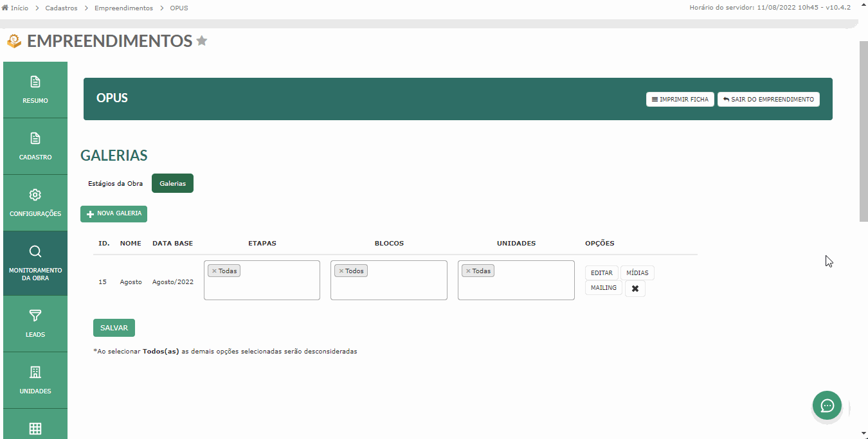Click the OPUS breadcrumb item
Viewport: 868px width, 439px height.
click(179, 8)
